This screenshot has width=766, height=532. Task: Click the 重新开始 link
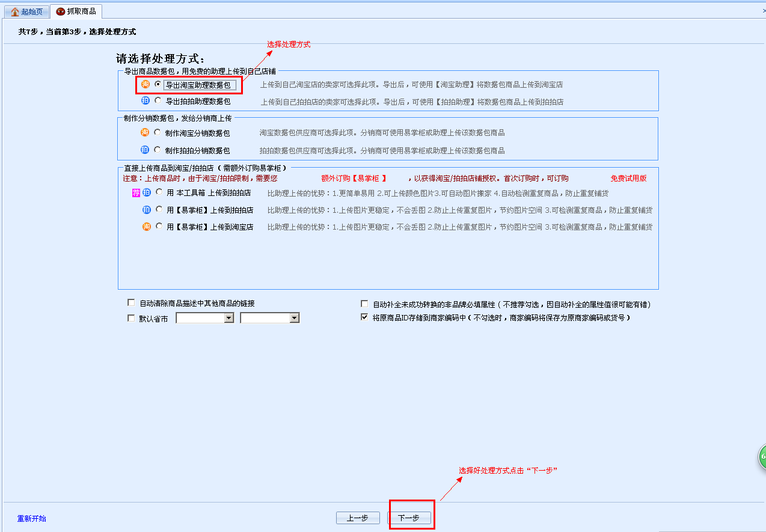[32, 518]
